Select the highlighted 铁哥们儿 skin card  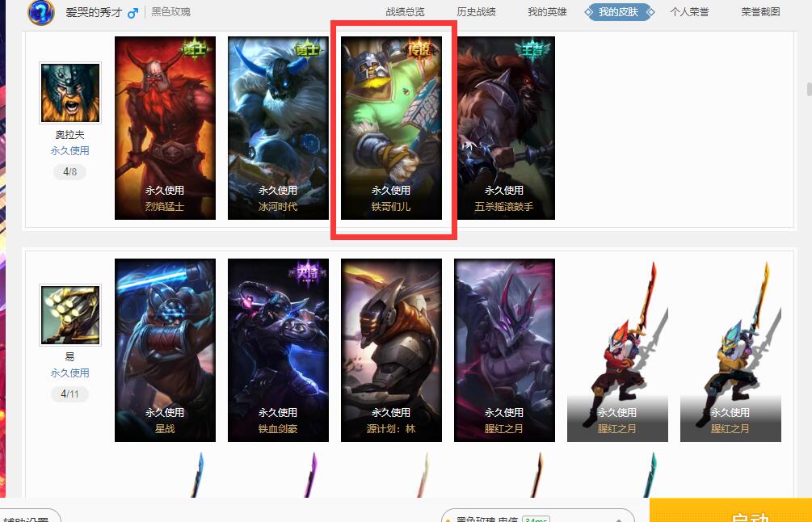pos(391,128)
